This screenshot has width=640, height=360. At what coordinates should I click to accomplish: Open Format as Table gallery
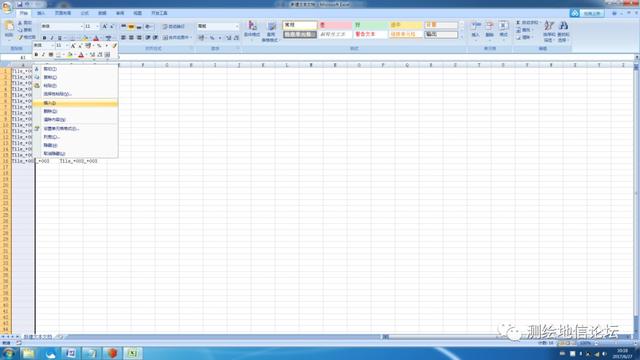(x=270, y=31)
